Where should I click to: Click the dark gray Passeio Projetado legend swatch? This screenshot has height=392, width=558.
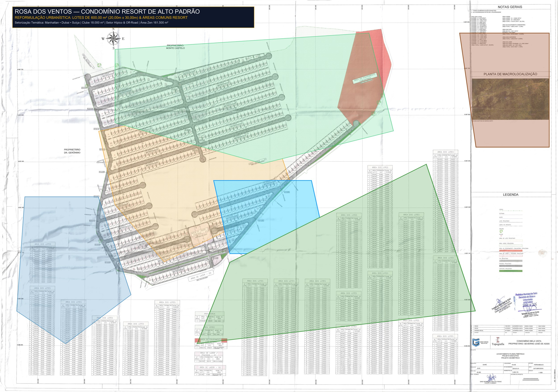tap(511, 266)
